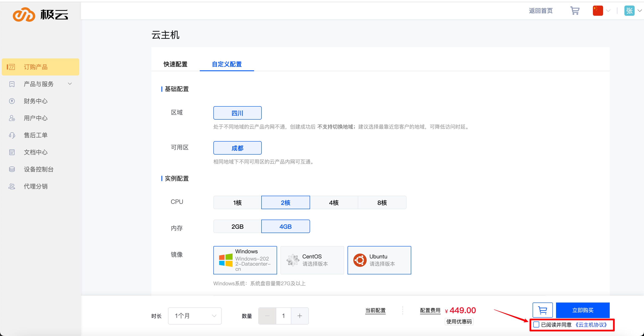Open 文档中心 in the sidebar
The image size is (644, 336).
click(x=36, y=152)
